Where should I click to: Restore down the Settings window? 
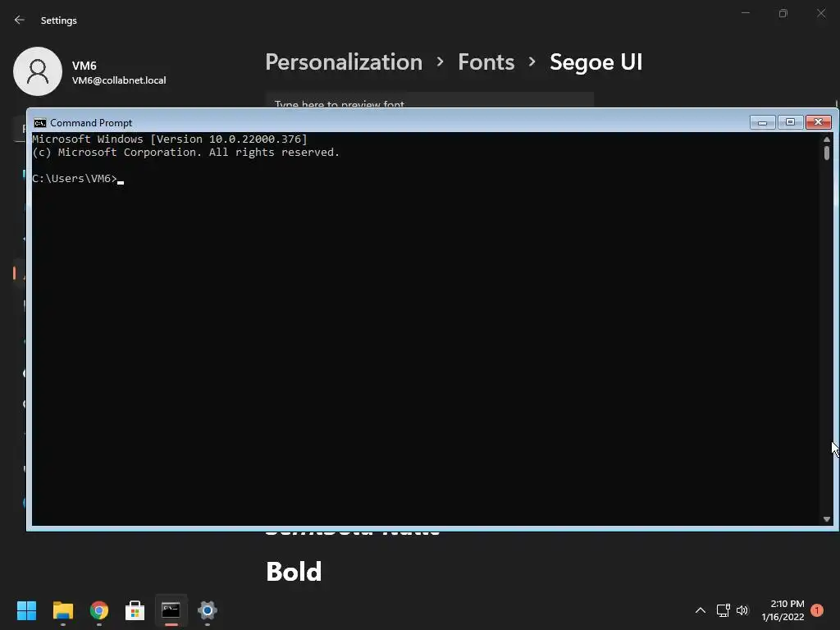(x=783, y=13)
